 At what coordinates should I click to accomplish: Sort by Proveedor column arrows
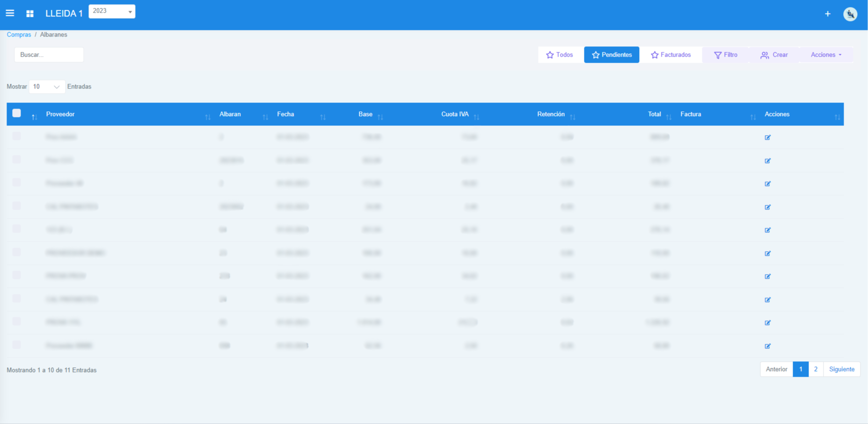click(x=207, y=117)
